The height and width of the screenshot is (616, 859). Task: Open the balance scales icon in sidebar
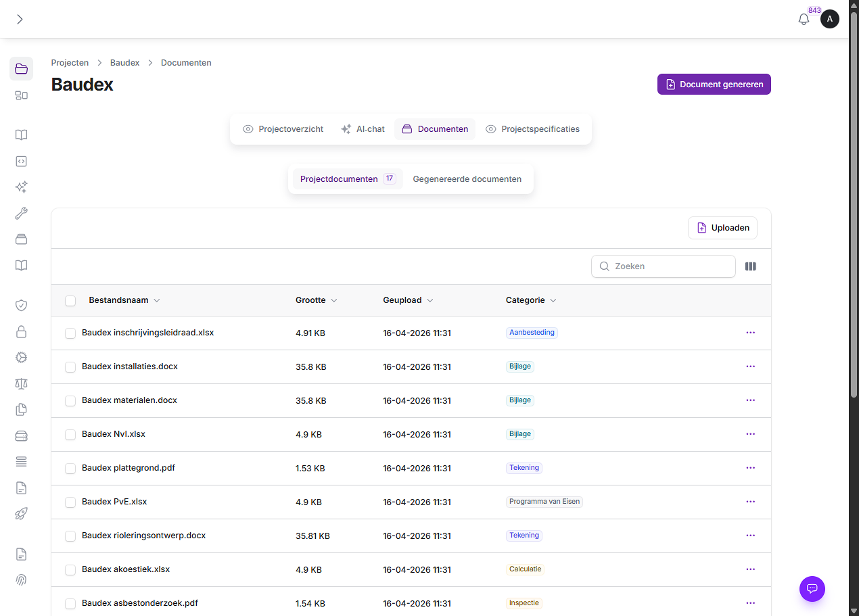21,383
